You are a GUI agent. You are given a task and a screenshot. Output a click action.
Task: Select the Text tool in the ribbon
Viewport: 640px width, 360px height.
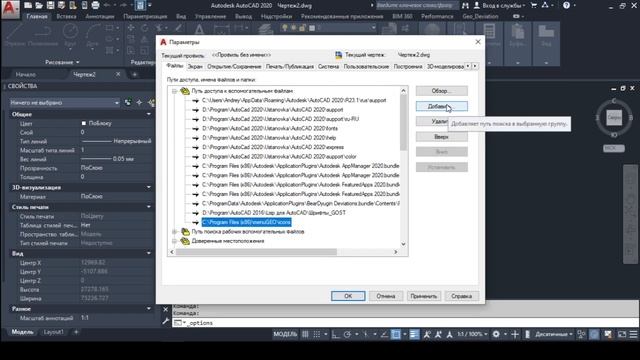199,30
